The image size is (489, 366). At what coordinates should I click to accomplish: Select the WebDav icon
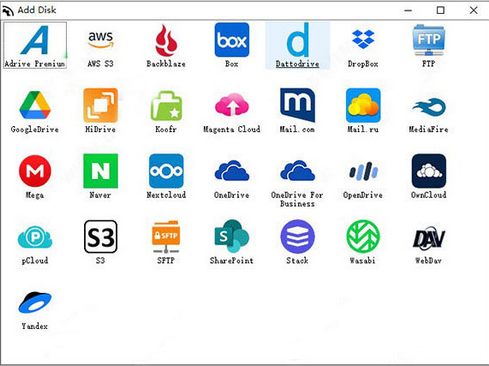coord(429,238)
